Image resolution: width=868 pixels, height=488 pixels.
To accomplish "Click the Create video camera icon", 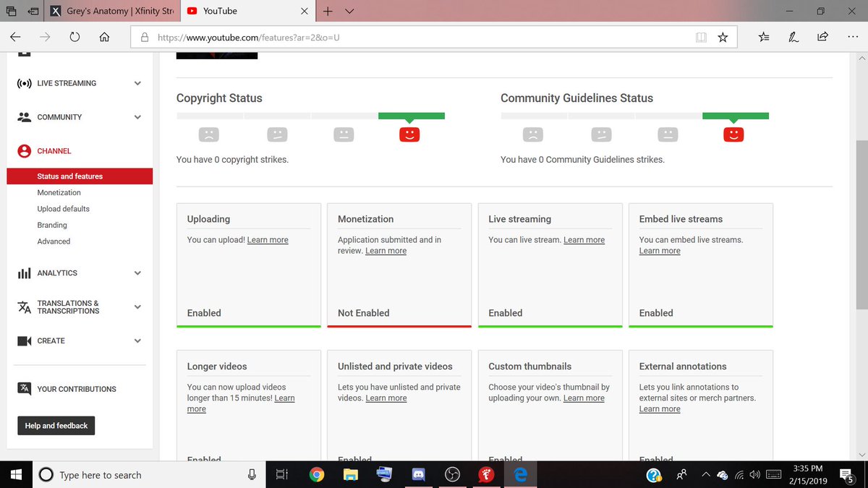I will 24,341.
